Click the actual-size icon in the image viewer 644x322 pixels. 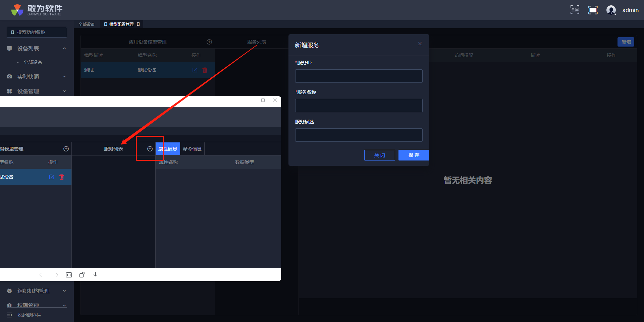point(69,275)
